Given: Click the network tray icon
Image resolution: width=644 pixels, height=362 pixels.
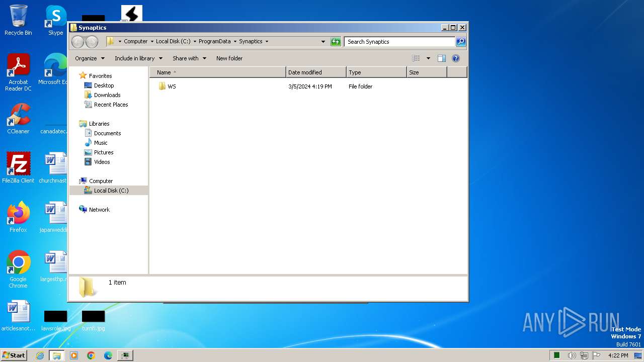Looking at the screenshot, I should pyautogui.click(x=584, y=355).
